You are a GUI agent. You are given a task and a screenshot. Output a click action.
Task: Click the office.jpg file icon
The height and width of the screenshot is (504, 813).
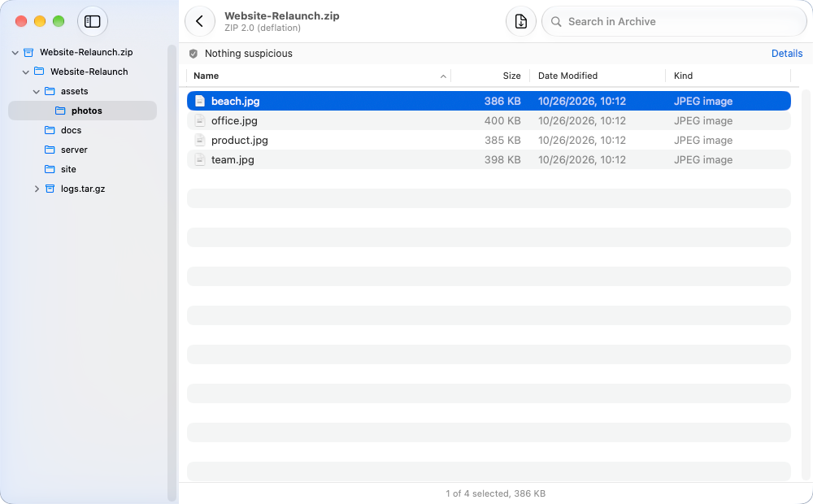click(200, 121)
